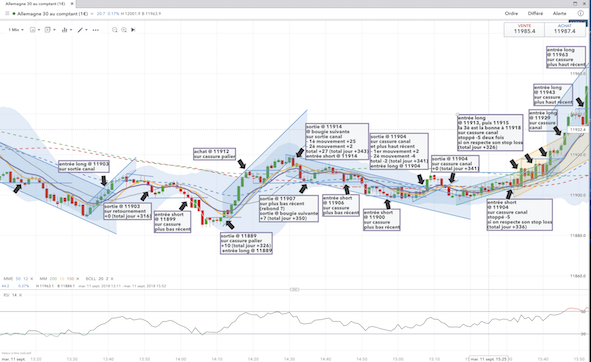Click the MM 10 orange period value
The height and width of the screenshot is (362, 591).
click(x=62, y=279)
